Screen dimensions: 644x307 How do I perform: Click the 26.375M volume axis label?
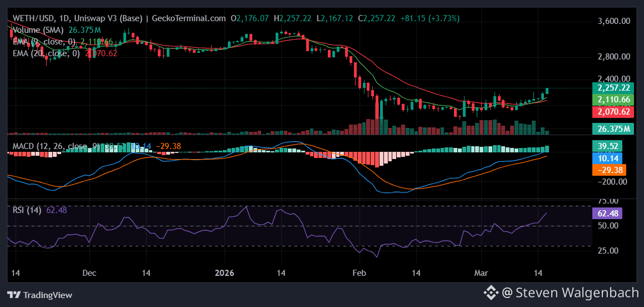tap(613, 128)
